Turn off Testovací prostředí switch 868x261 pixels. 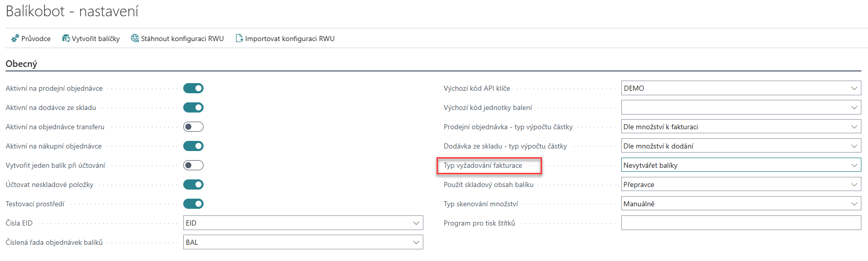tap(193, 204)
